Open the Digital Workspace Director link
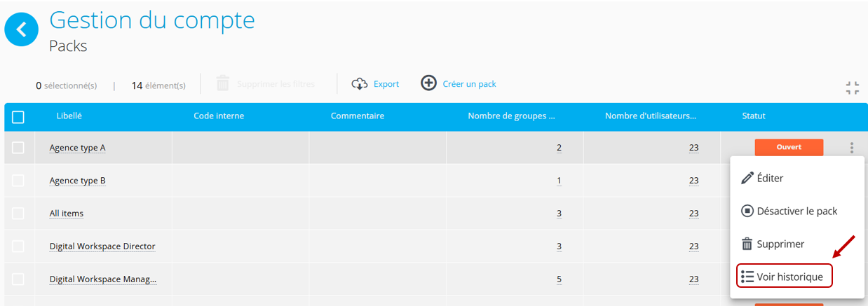 102,246
